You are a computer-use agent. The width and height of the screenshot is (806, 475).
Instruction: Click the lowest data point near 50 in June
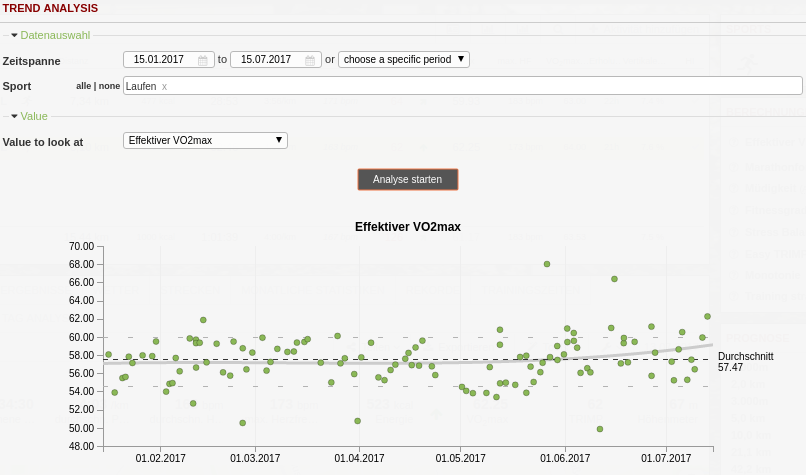click(600, 429)
